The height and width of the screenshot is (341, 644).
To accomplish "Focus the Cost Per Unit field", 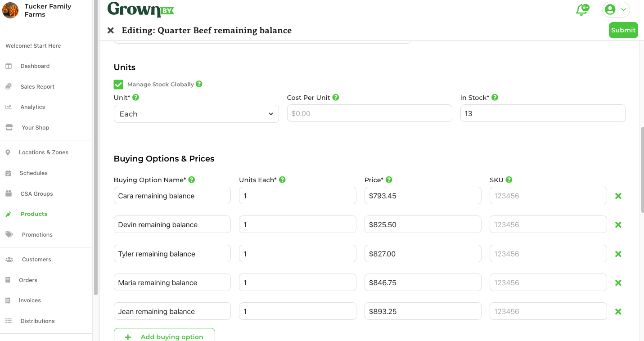I will point(369,113).
